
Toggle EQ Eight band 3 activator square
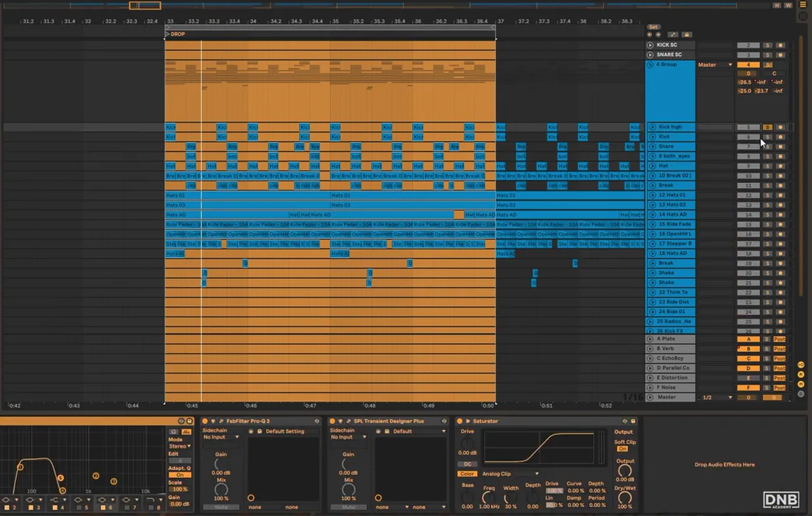pos(31,508)
